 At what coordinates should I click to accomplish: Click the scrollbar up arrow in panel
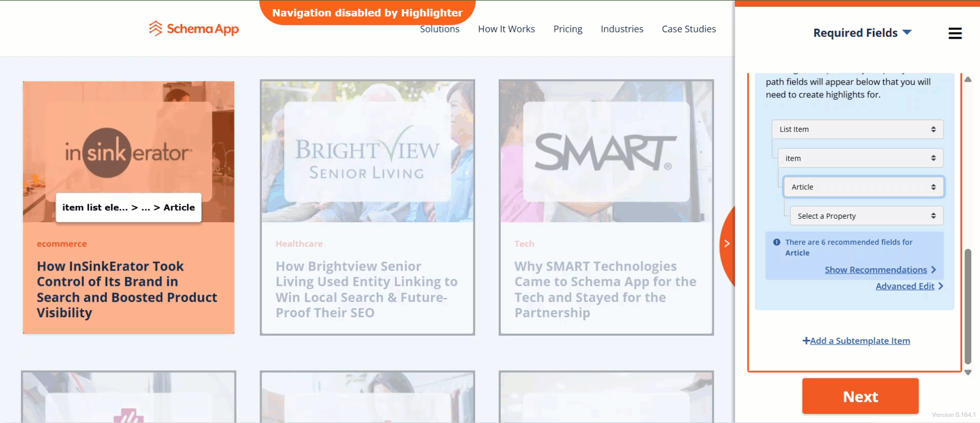tap(968, 80)
